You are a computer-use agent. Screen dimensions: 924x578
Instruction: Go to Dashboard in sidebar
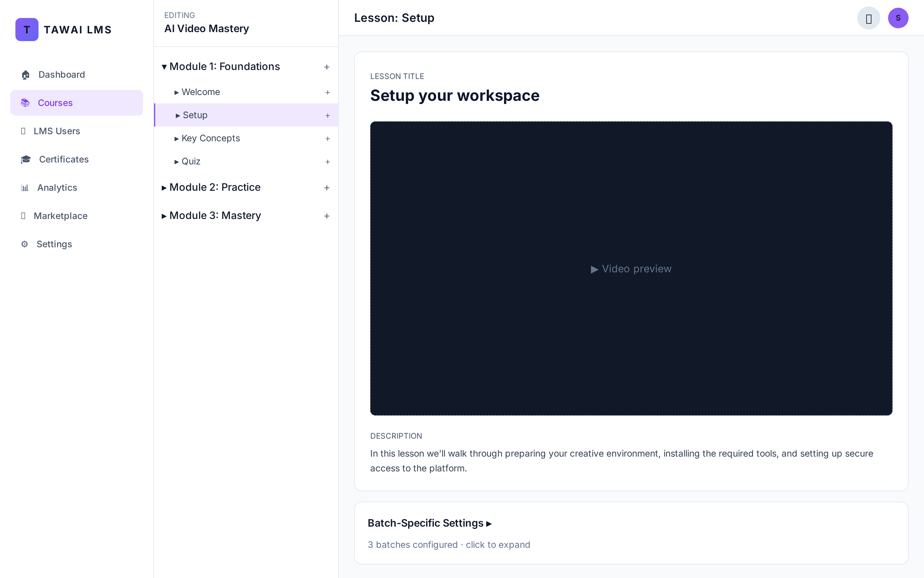click(x=76, y=74)
